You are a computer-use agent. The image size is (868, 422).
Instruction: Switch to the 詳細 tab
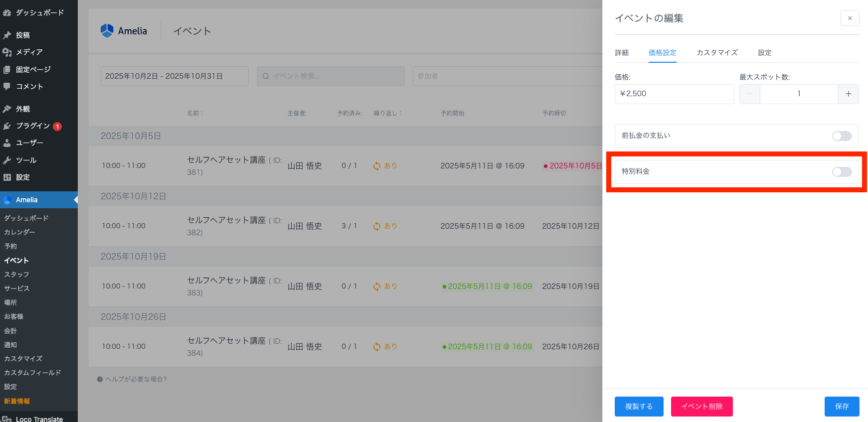tap(621, 53)
